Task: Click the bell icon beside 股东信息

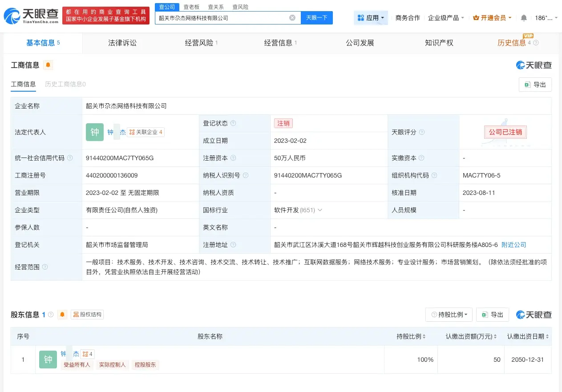Action: [x=62, y=315]
